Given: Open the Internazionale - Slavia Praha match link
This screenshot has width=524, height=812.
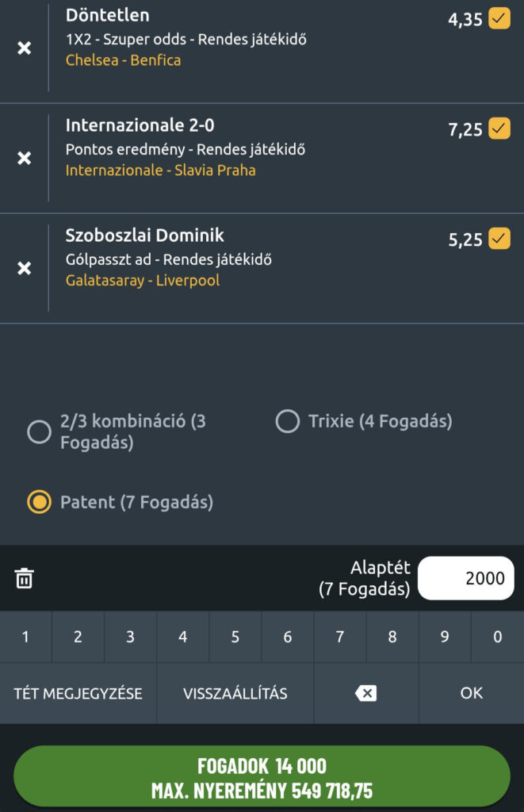Looking at the screenshot, I should coord(160,170).
